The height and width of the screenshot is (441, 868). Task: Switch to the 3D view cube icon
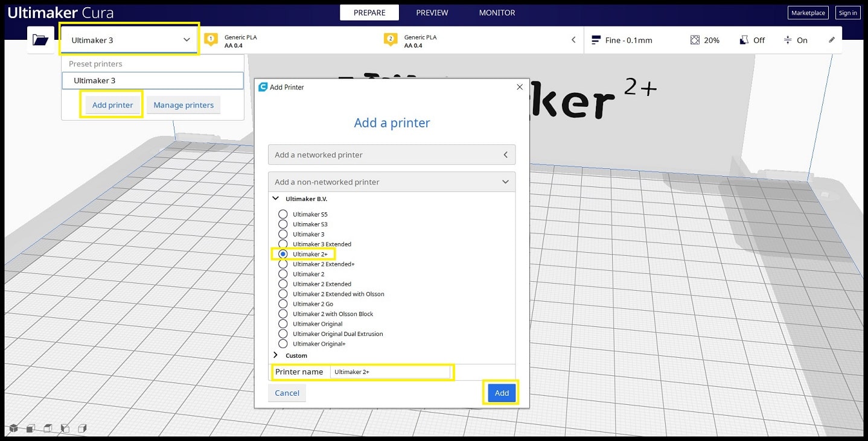click(x=13, y=428)
